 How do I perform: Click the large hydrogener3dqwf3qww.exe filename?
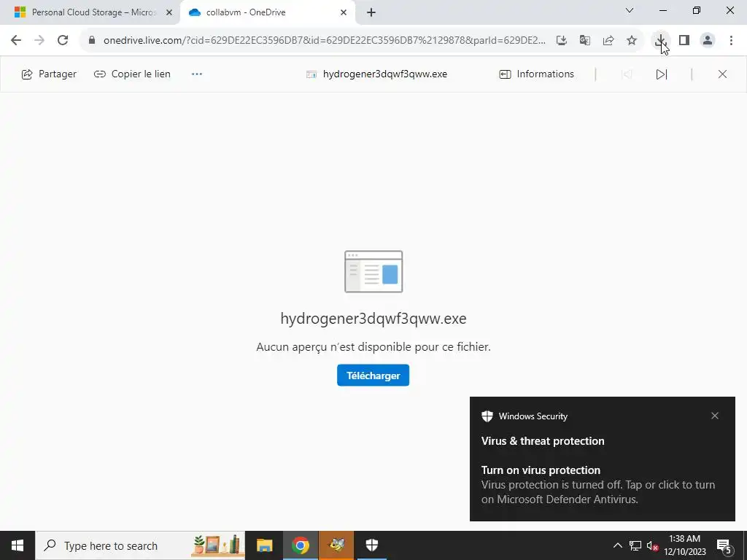click(x=373, y=319)
